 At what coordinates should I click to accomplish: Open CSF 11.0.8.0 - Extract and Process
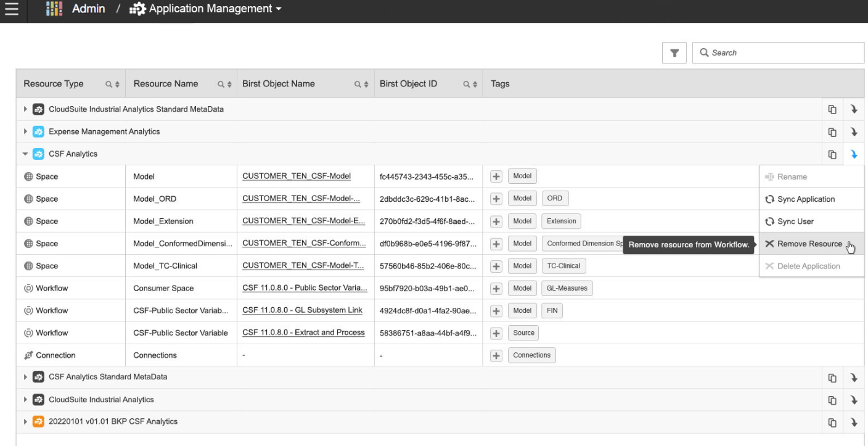304,332
